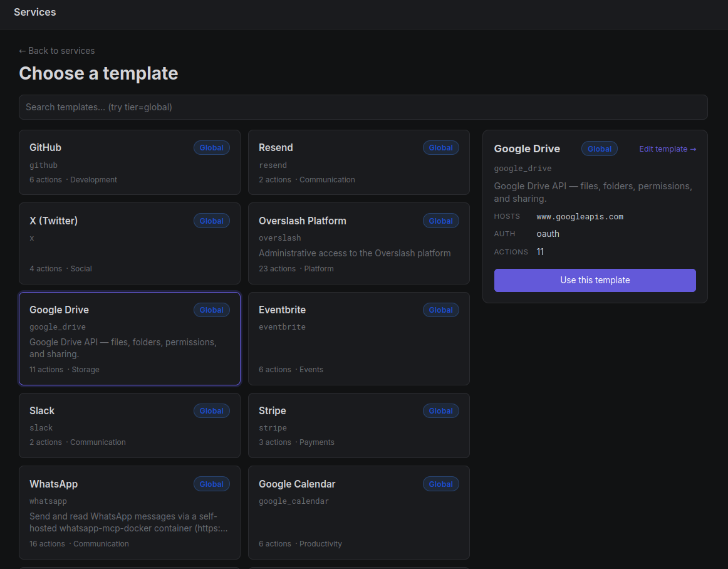Click the WhatsApp card description text

pos(128,523)
